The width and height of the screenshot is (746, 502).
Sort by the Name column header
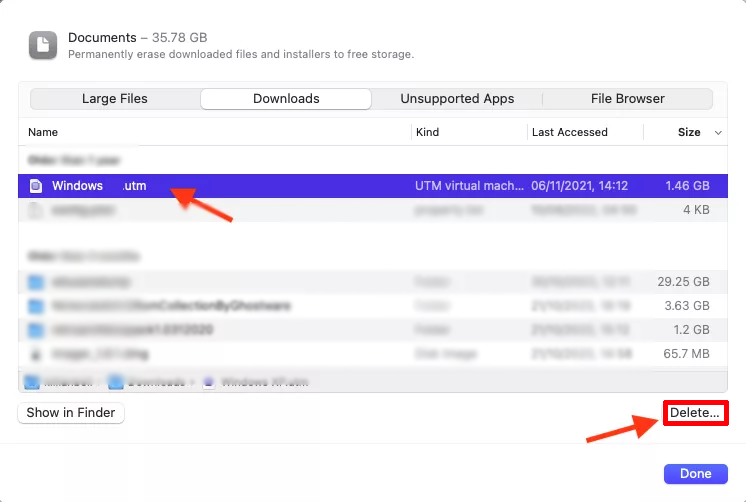pos(43,132)
